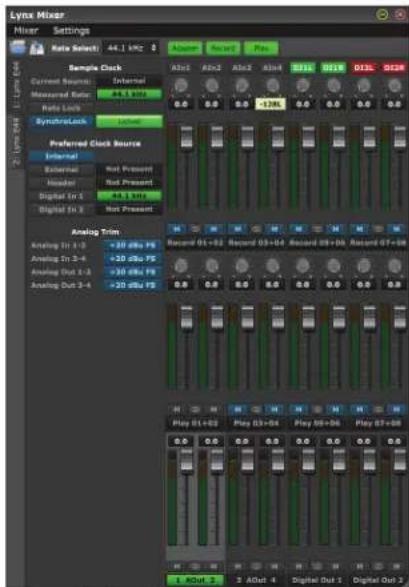The height and width of the screenshot is (587, 409).
Task: Toggle Analog In 3-4 trim value
Action: [132, 259]
